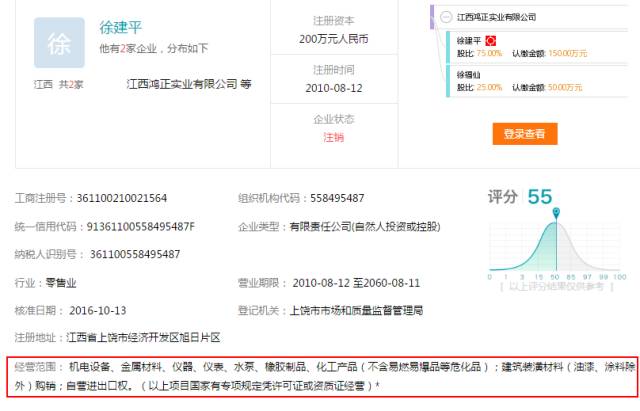Viewport: 640px width, 411px height.
Task: Click the 经营范围 business scope text
Action: click(324, 376)
